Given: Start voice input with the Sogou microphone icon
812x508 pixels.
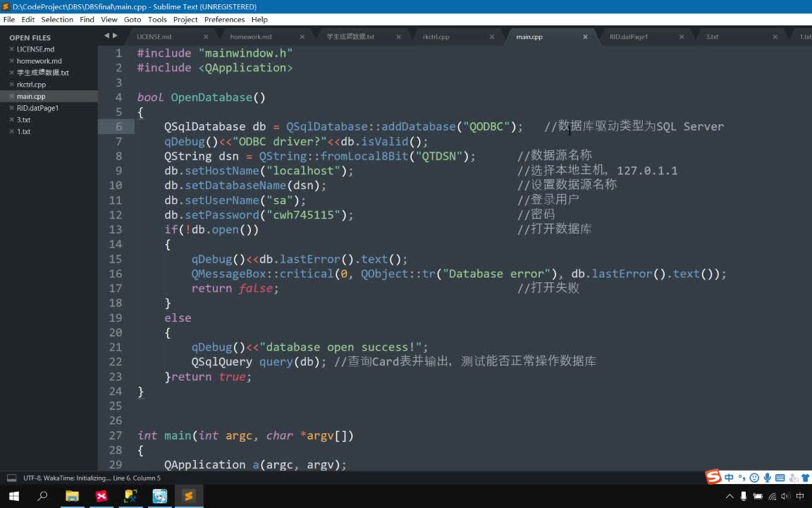Looking at the screenshot, I should (767, 478).
